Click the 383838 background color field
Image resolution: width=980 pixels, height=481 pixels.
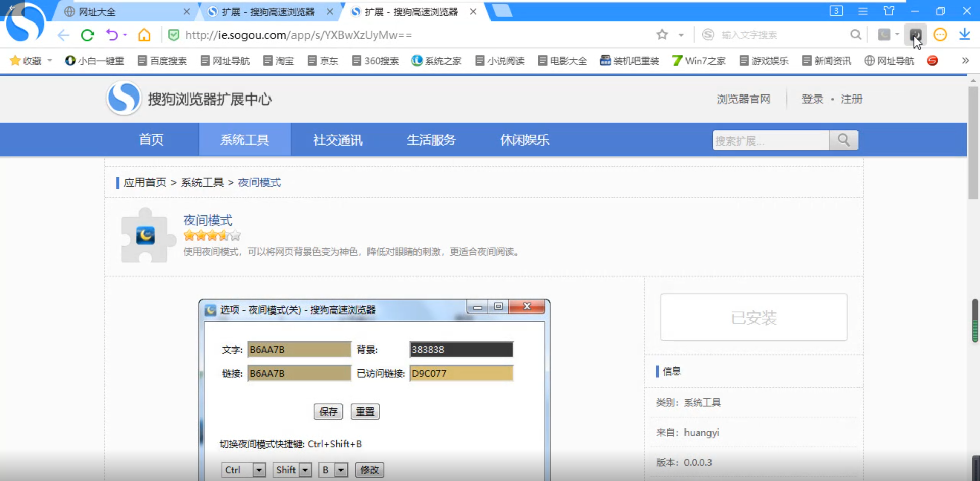[x=461, y=349]
